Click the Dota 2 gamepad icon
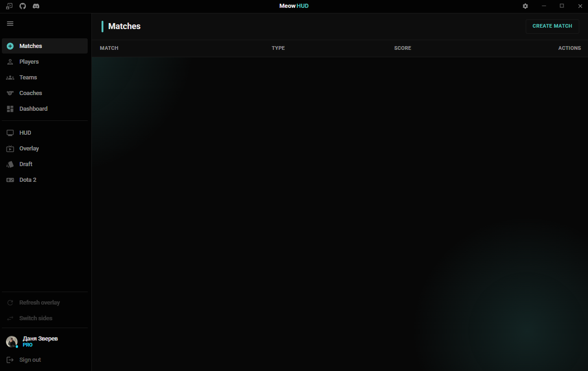Viewport: 588px width, 371px height. (10, 180)
